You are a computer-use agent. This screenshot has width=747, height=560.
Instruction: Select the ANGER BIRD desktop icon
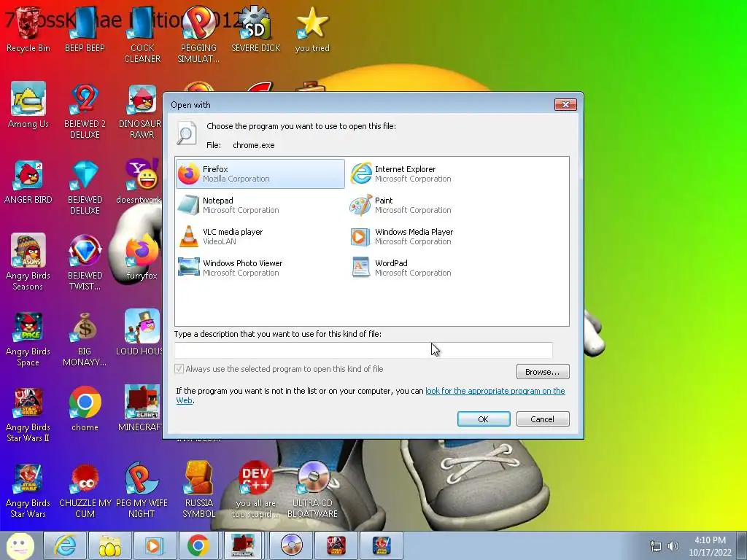click(x=28, y=182)
